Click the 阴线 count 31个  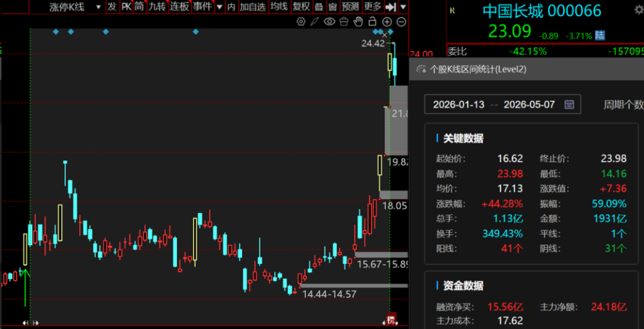pos(616,249)
